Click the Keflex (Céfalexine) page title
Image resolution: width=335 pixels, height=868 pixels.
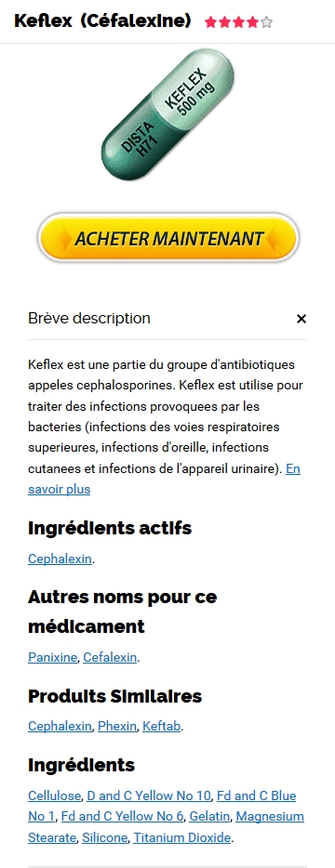[102, 21]
